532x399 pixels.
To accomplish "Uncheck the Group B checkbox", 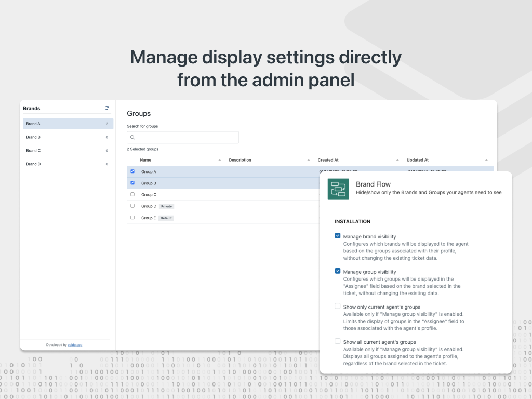I will (132, 183).
